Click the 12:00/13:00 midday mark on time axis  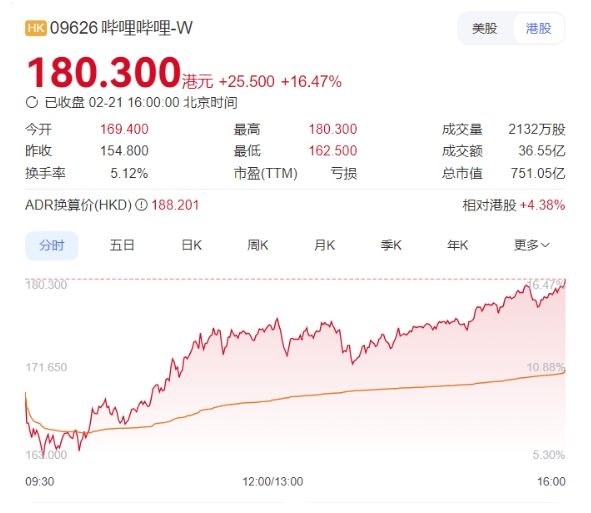click(x=273, y=481)
